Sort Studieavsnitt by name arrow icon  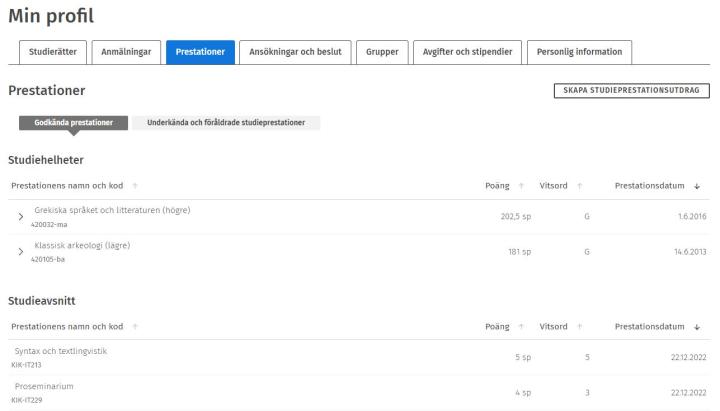click(135, 326)
